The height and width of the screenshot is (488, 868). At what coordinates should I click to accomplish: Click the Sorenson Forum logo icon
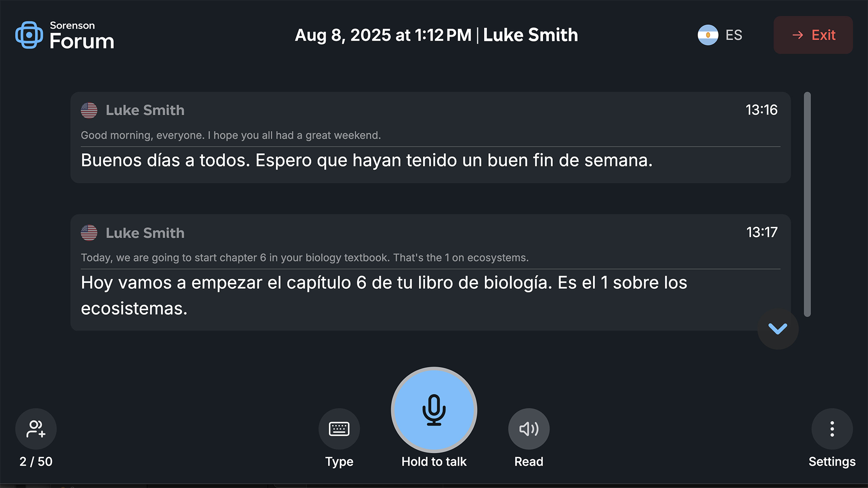29,35
